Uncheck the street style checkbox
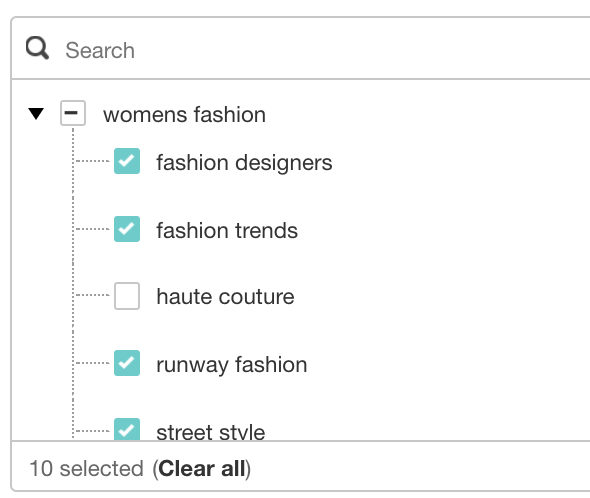The image size is (590, 498). (127, 429)
